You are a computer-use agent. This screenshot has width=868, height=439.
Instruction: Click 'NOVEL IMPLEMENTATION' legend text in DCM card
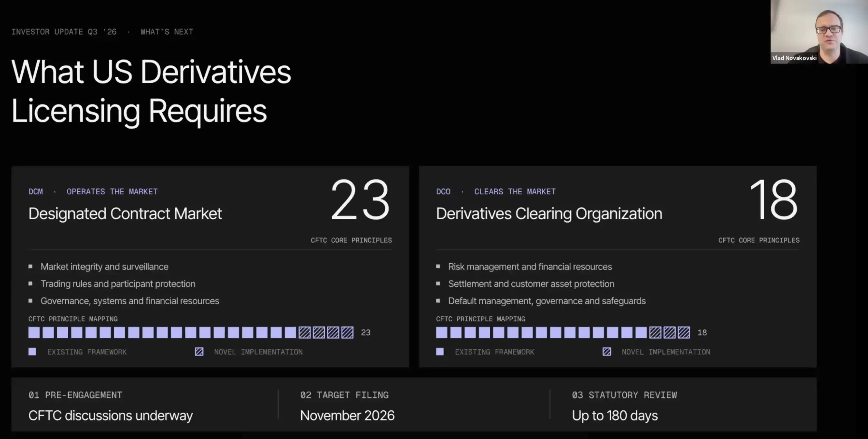click(x=258, y=352)
